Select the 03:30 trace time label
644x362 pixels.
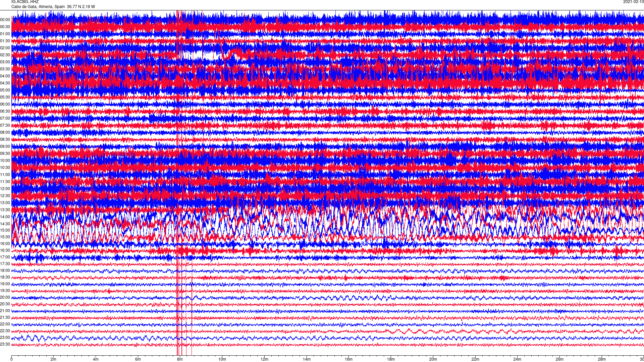(x=5, y=69)
